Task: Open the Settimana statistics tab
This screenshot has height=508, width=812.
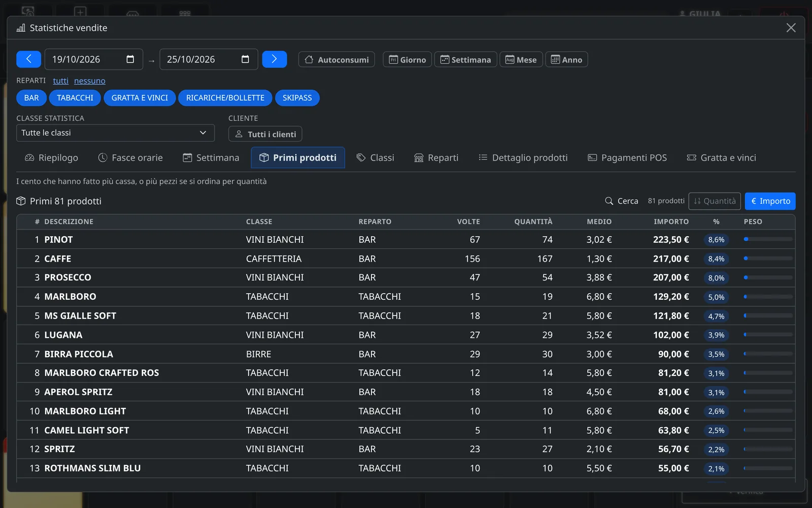Action: point(211,158)
